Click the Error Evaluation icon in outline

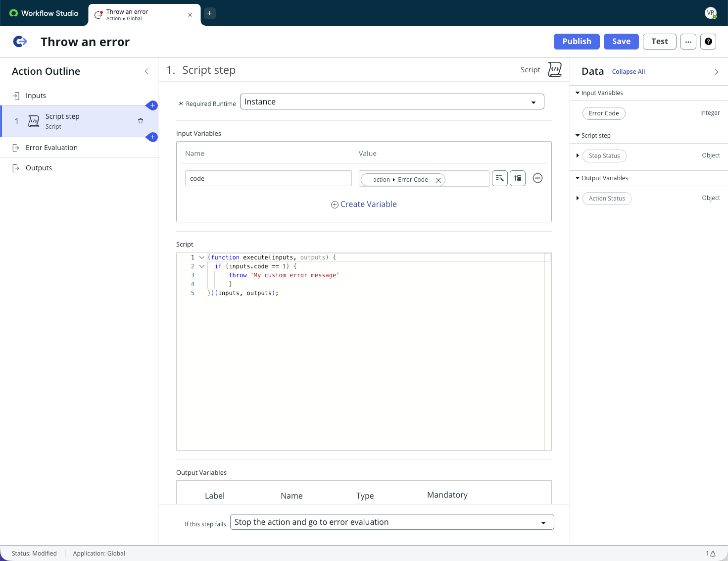pos(16,148)
